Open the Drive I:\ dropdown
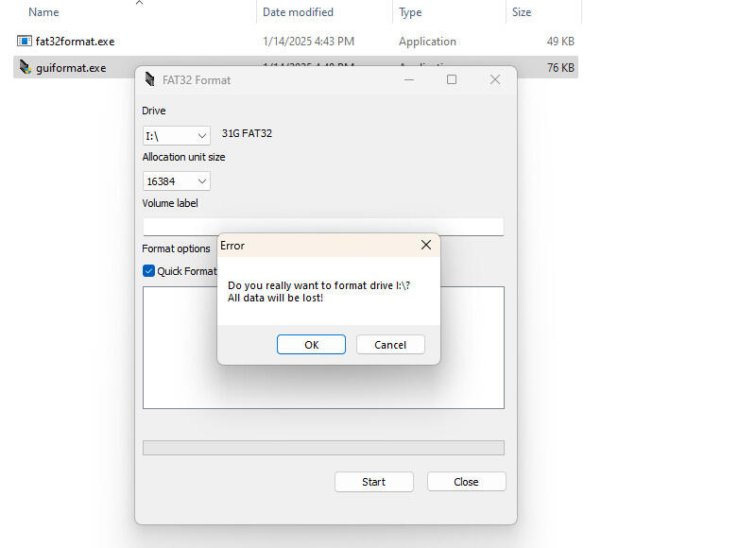This screenshot has height=548, width=756. click(177, 136)
